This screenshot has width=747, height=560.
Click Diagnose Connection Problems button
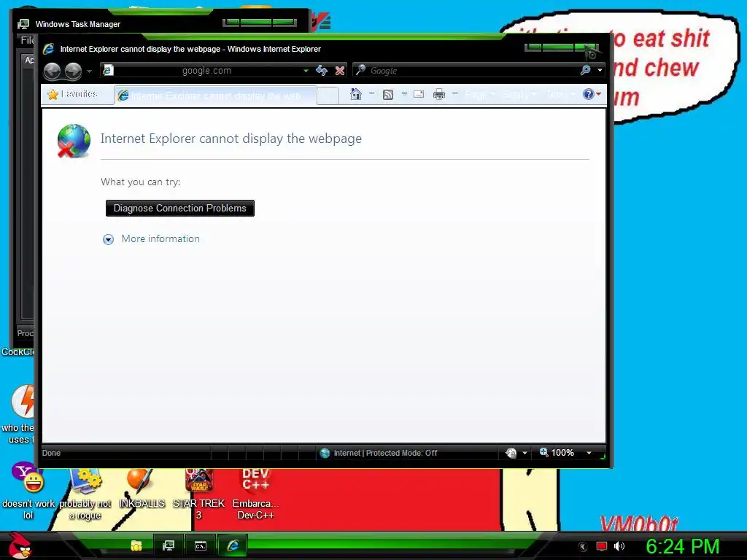180,208
